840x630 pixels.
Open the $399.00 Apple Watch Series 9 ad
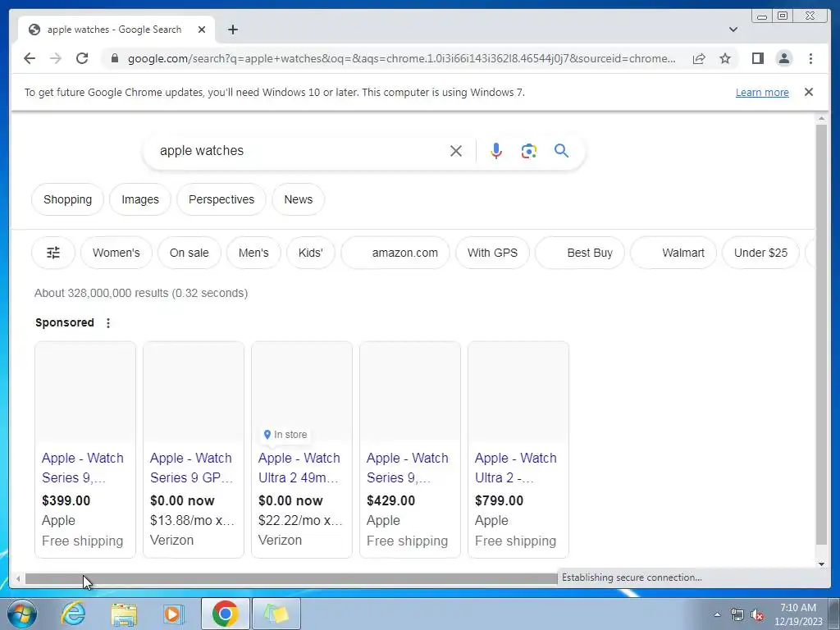click(x=83, y=468)
